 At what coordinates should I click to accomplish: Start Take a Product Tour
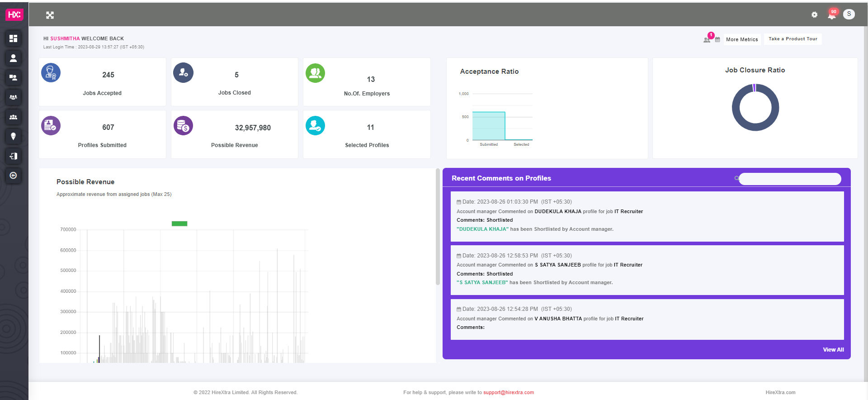pyautogui.click(x=793, y=39)
